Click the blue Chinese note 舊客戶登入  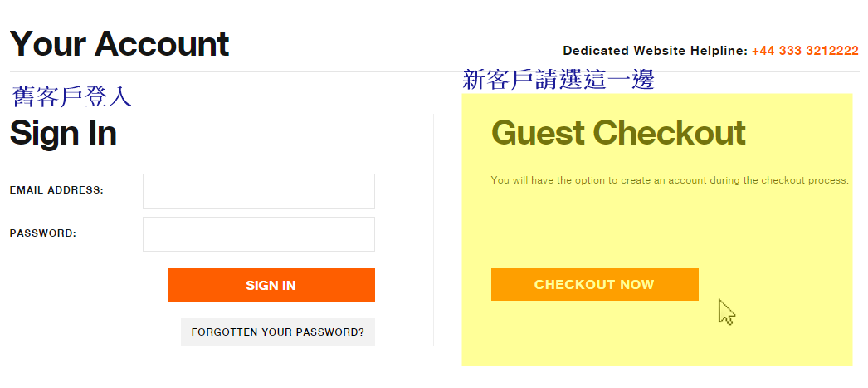coord(71,96)
